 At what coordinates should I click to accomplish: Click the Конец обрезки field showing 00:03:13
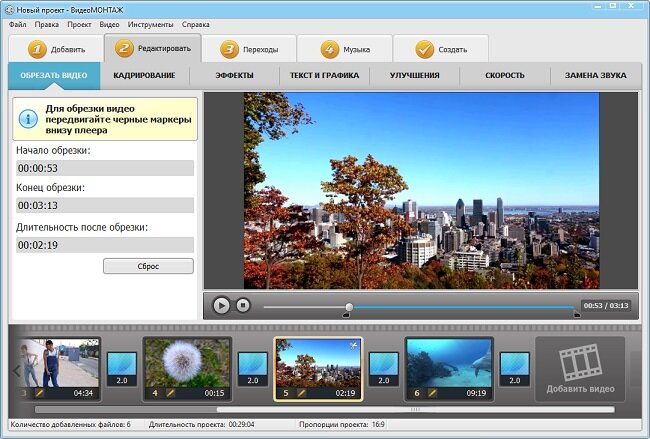pos(105,205)
